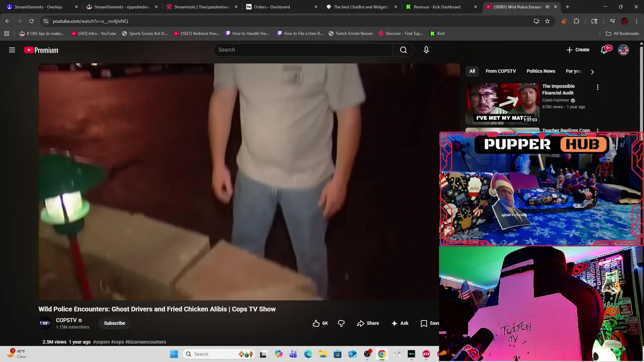Open the Chrome apps grid shortcut
Viewport: 644px width, 362px height.
pos(7,34)
